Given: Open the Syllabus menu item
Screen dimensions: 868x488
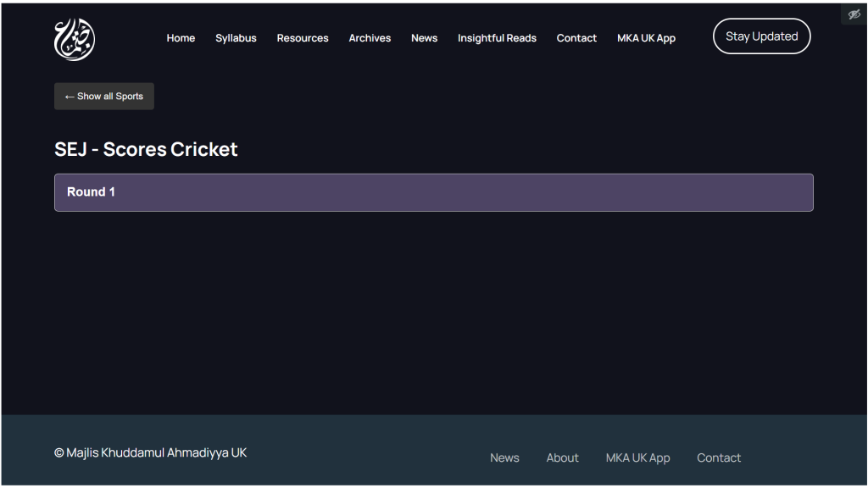Looking at the screenshot, I should pyautogui.click(x=236, y=38).
